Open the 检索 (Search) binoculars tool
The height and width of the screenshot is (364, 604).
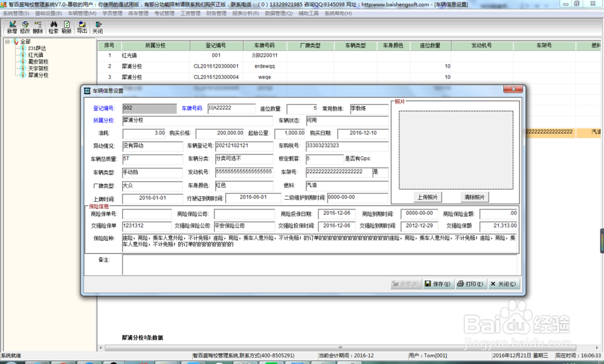53,27
